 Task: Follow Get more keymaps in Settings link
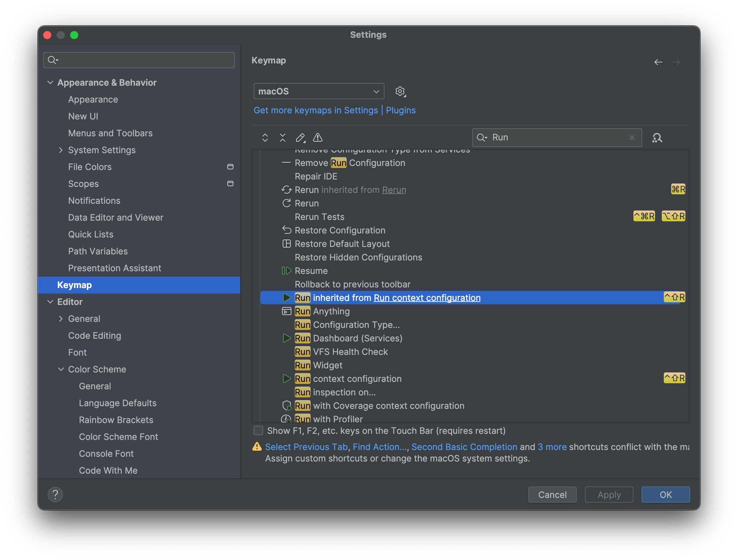[x=316, y=110]
